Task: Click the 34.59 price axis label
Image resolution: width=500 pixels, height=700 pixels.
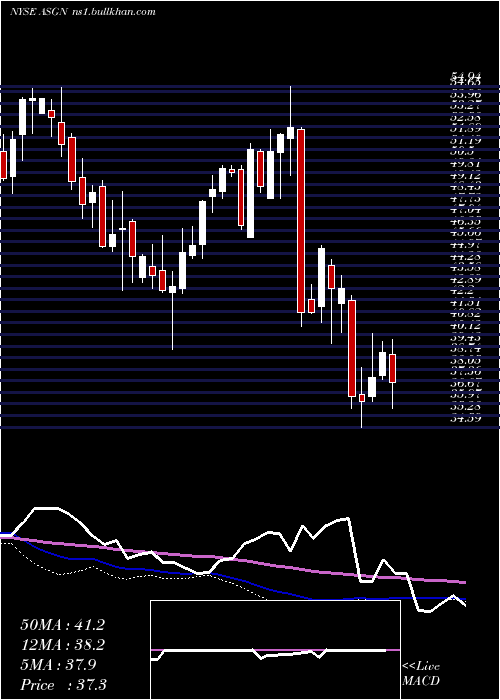Action: (465, 419)
